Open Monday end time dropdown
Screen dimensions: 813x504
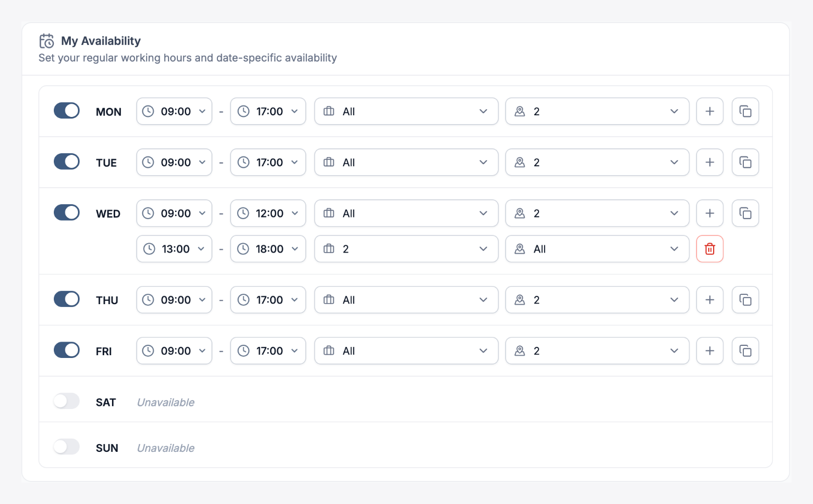268,111
